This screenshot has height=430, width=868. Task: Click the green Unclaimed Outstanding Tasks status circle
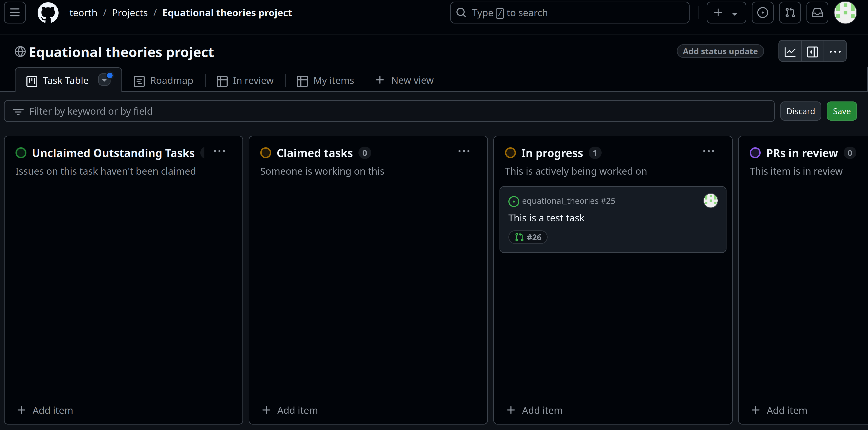point(21,153)
